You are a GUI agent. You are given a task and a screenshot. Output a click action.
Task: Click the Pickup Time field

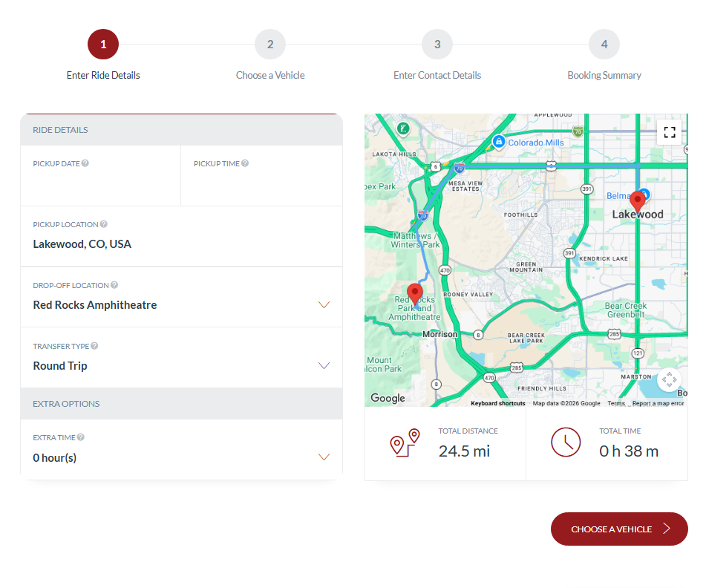coord(261,176)
